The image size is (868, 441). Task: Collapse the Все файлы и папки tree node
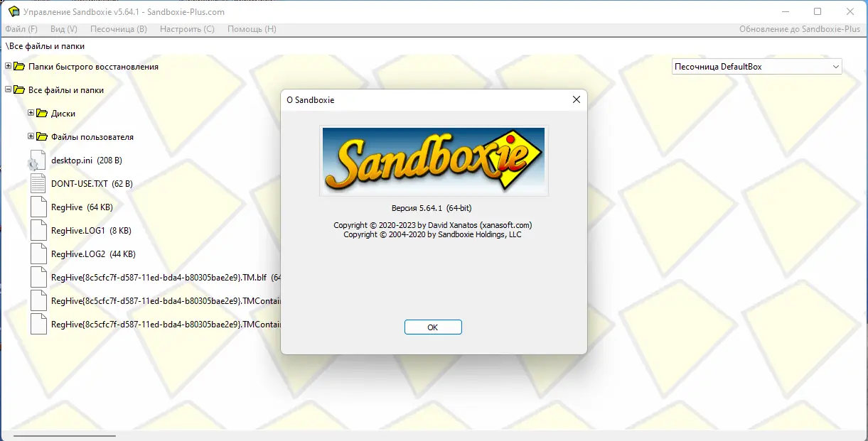click(x=9, y=90)
